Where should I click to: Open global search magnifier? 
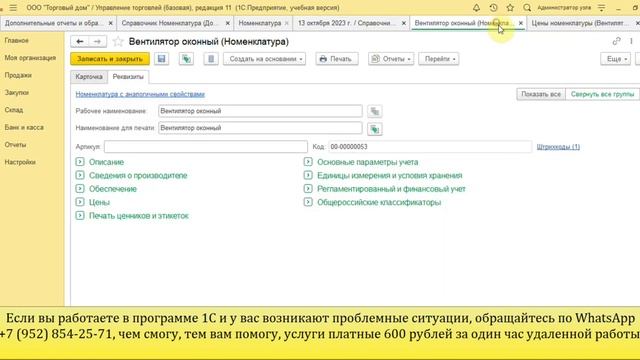click(x=527, y=7)
